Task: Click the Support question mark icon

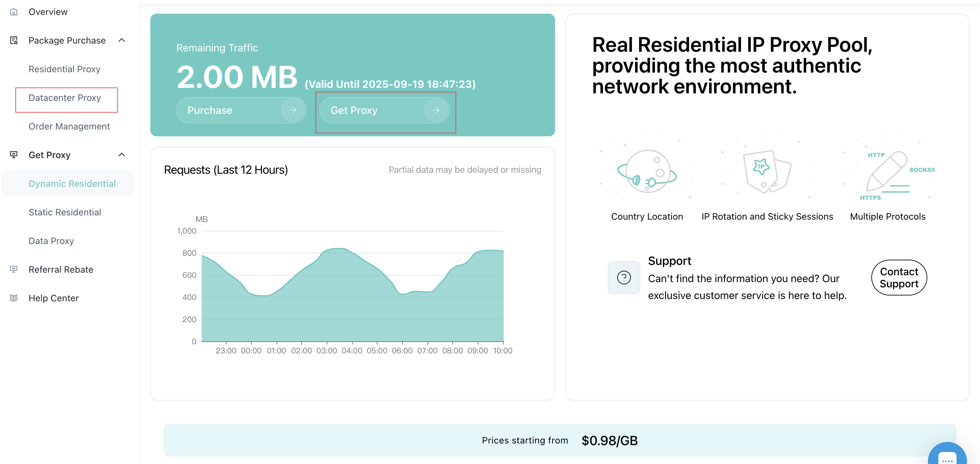Action: coord(623,278)
